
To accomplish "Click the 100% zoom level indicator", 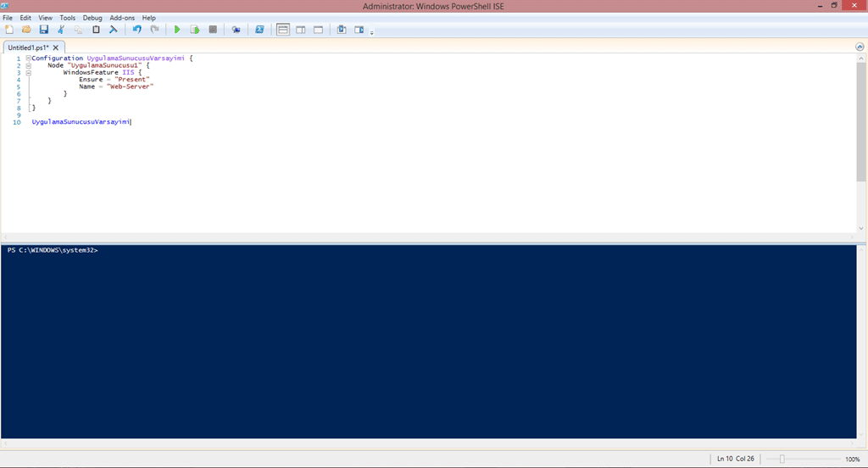I will tap(853, 460).
